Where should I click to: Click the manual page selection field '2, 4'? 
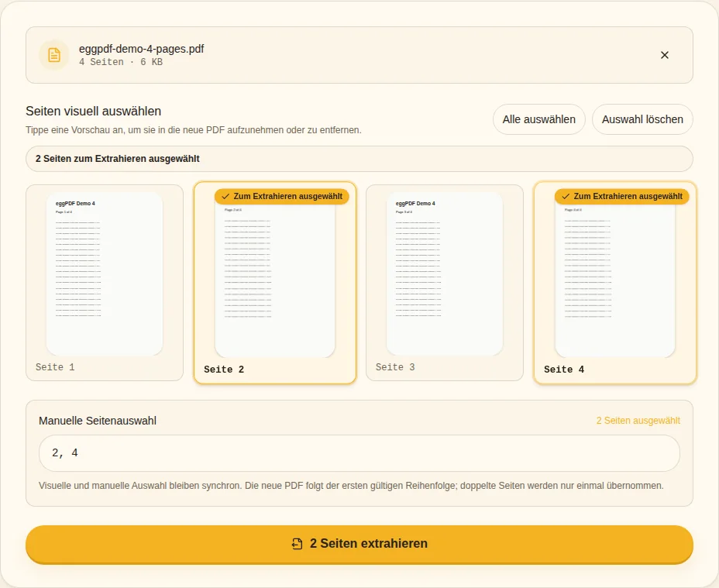[359, 453]
